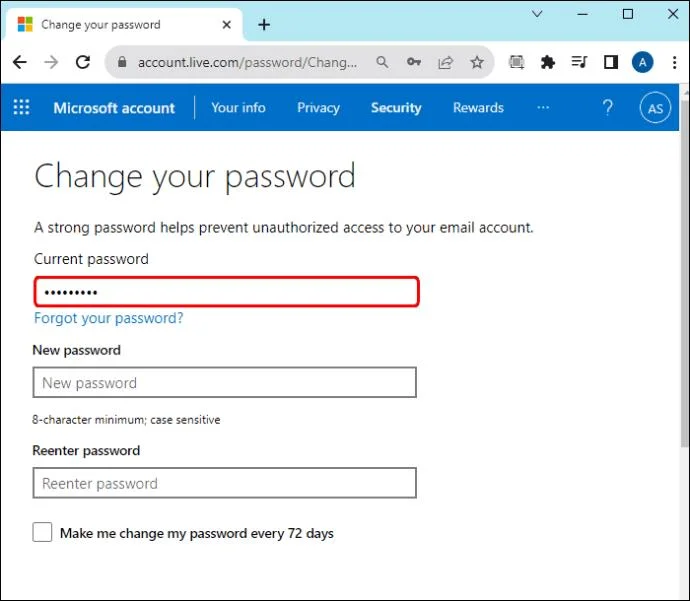Click the browser forward arrow

pyautogui.click(x=51, y=62)
